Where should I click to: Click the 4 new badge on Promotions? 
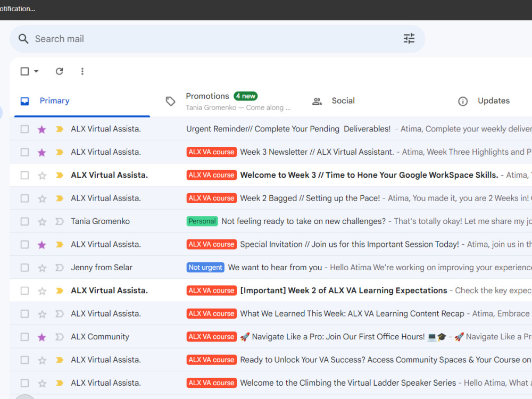(245, 96)
